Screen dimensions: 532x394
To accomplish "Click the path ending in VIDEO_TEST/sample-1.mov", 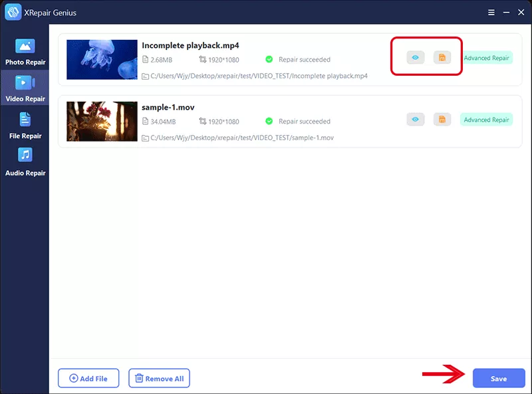I will click(x=242, y=138).
